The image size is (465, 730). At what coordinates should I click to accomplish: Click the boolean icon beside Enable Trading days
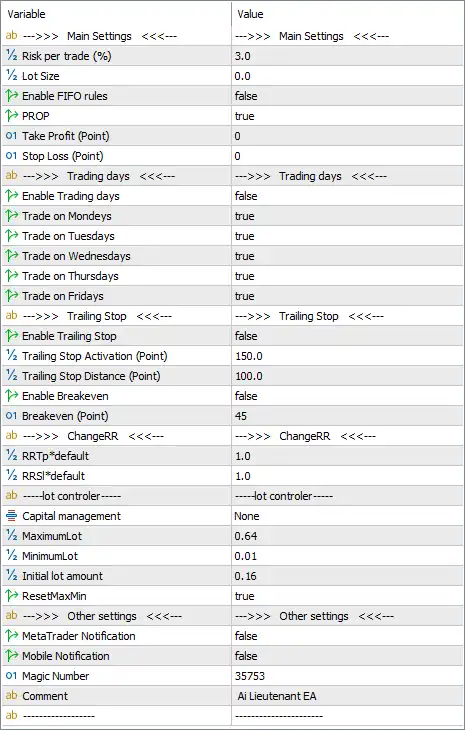[11, 196]
